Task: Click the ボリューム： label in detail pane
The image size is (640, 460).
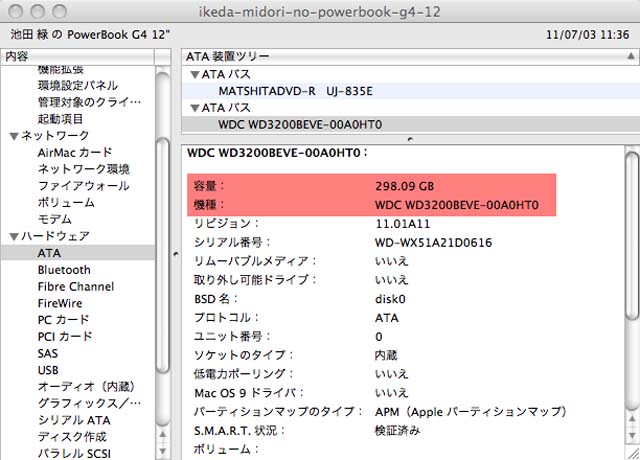Action: point(226,449)
